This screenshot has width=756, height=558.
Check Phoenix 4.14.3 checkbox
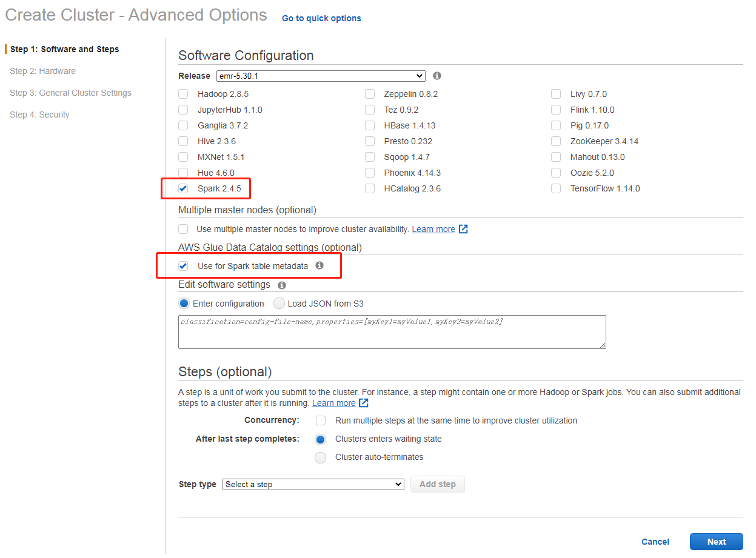tap(370, 173)
